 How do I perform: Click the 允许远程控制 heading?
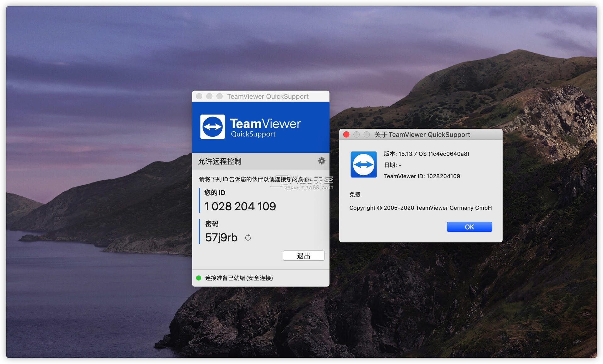tap(220, 161)
